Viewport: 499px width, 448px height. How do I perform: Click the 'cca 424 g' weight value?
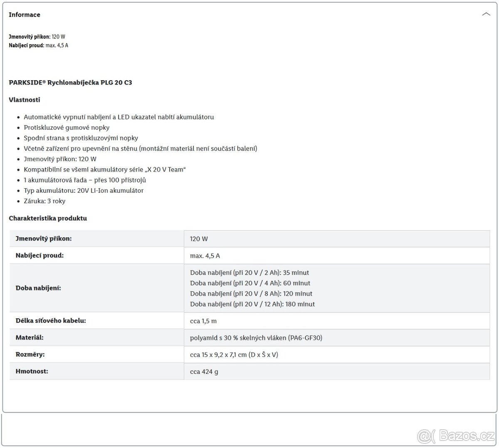click(x=204, y=372)
